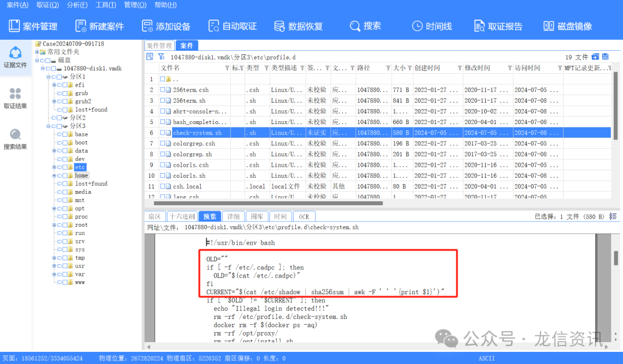This screenshot has height=364, width=623.
Task: Tick the checkbox for 256term.csh
Action: pyautogui.click(x=163, y=90)
